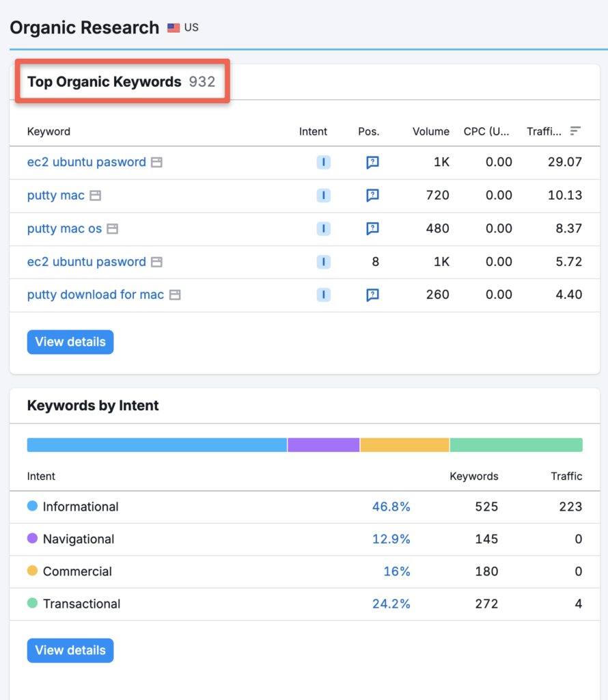608x700 pixels.
Task: Click the "24.2%" Transactional percentage link
Action: coord(391,604)
